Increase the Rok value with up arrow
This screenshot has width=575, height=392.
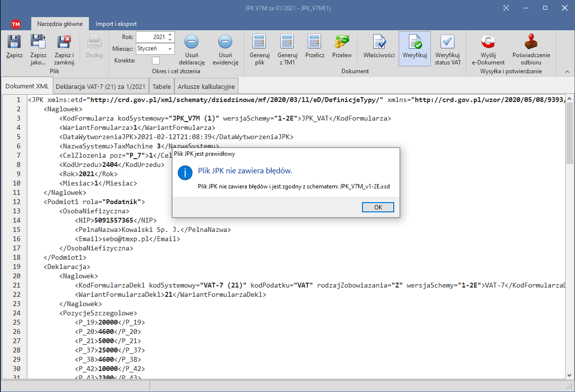coord(170,35)
